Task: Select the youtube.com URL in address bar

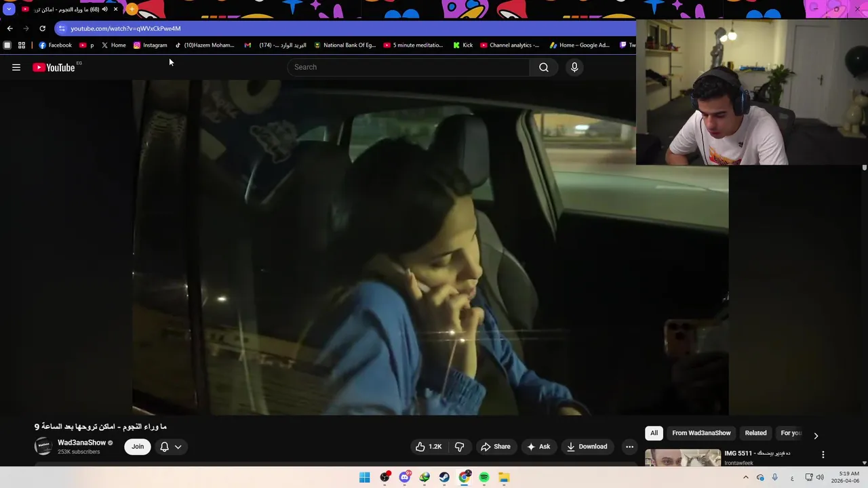Action: (x=125, y=28)
